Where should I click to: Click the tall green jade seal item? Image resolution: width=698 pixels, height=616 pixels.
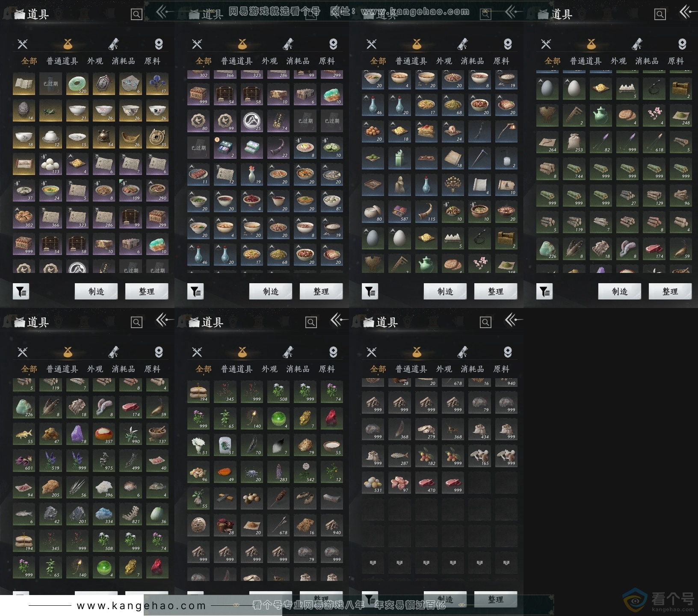tap(399, 158)
